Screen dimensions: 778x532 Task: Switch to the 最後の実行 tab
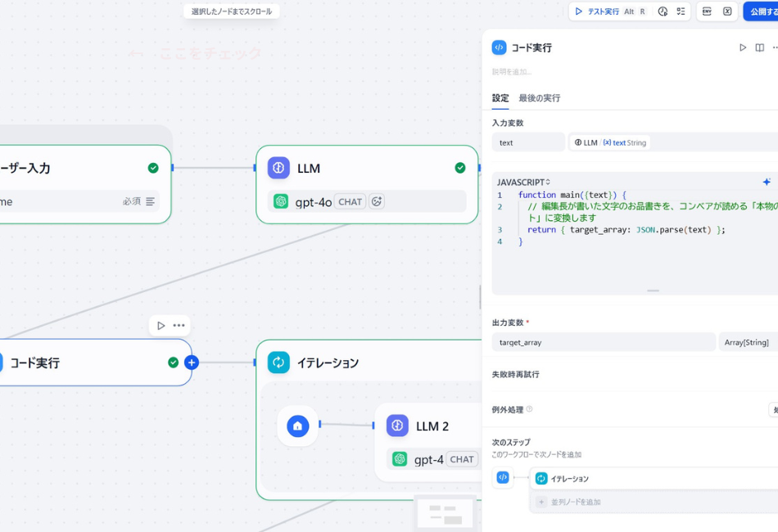coord(539,98)
